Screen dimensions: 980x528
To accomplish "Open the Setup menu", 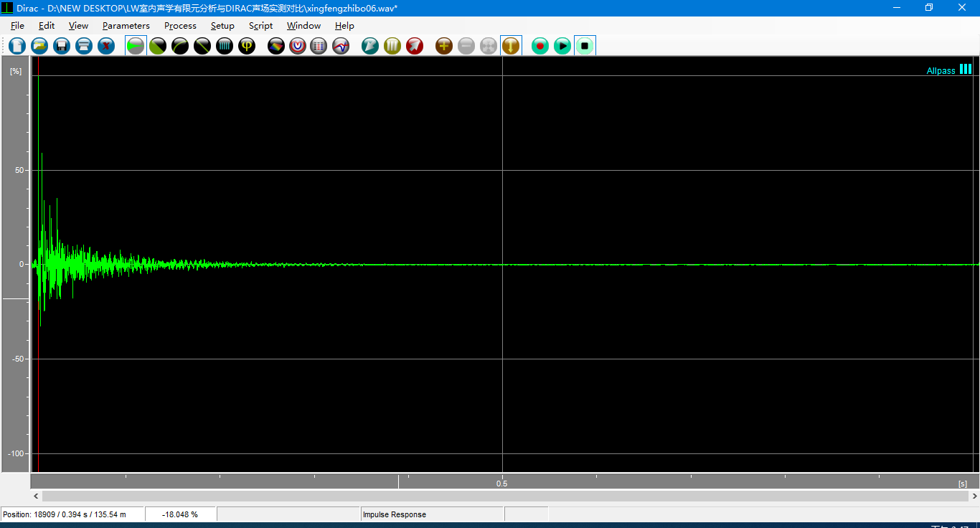I will pos(222,26).
